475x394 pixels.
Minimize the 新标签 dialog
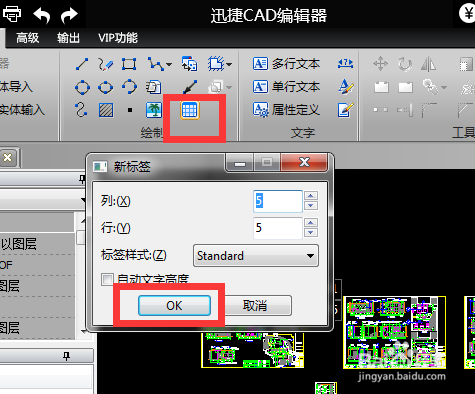(x=240, y=163)
